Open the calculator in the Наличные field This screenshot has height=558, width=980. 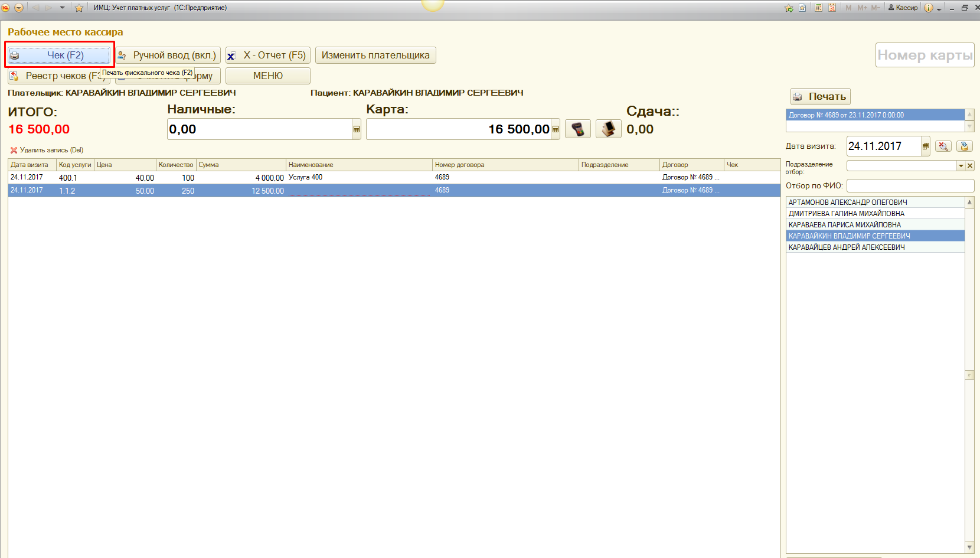(x=357, y=129)
